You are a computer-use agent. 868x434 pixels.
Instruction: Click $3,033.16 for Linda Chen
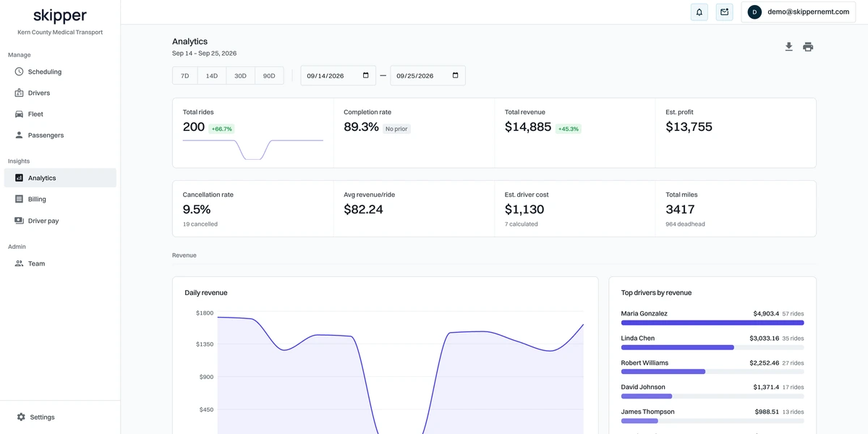[765, 339]
